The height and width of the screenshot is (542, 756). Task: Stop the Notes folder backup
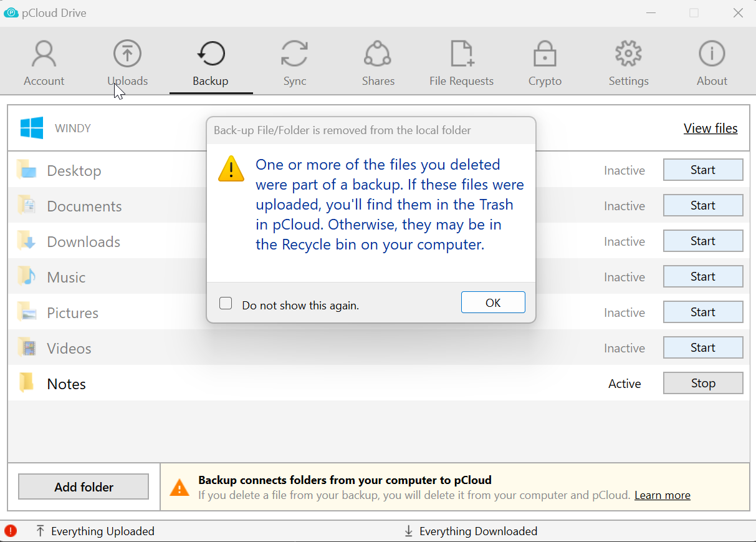(x=702, y=384)
